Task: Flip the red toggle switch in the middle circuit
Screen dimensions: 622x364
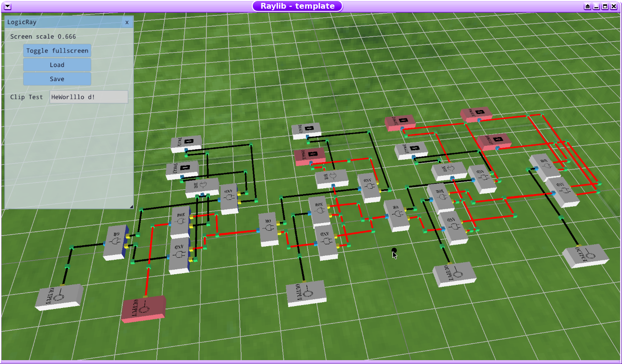Action: (x=310, y=156)
